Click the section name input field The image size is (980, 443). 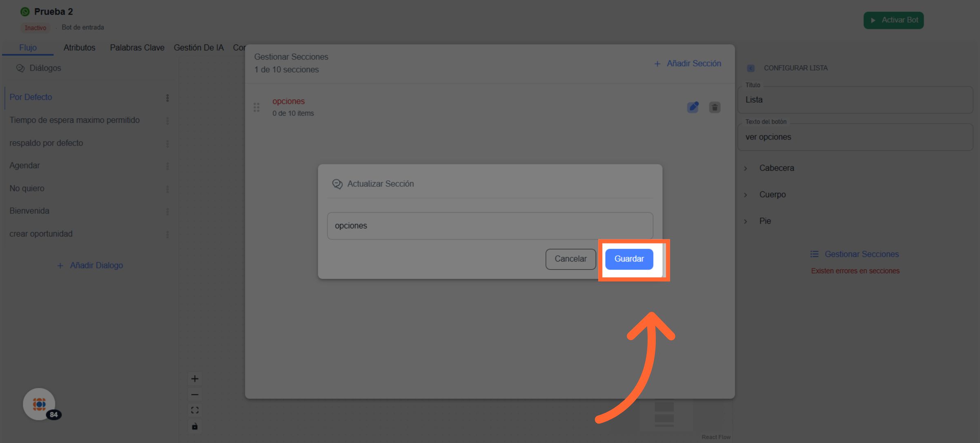tap(490, 226)
